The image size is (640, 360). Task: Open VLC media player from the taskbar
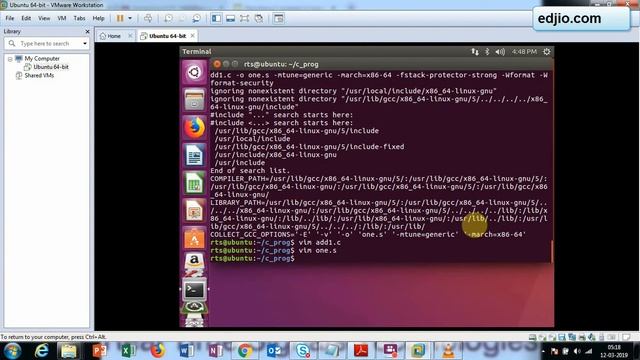coord(448,351)
